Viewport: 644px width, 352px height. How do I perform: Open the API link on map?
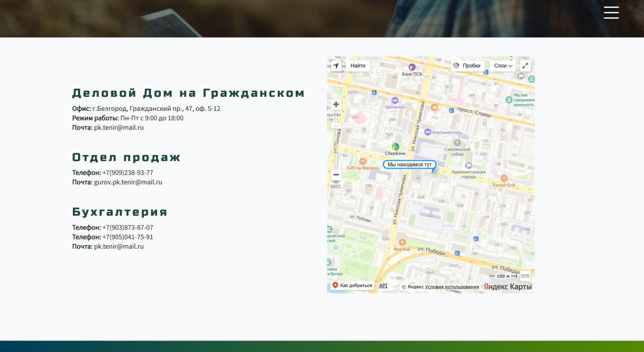383,286
